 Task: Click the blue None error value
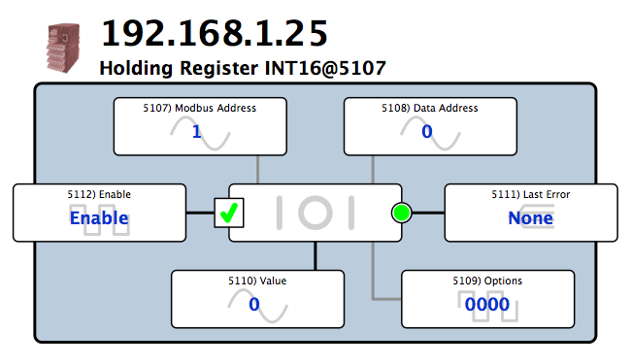[531, 218]
